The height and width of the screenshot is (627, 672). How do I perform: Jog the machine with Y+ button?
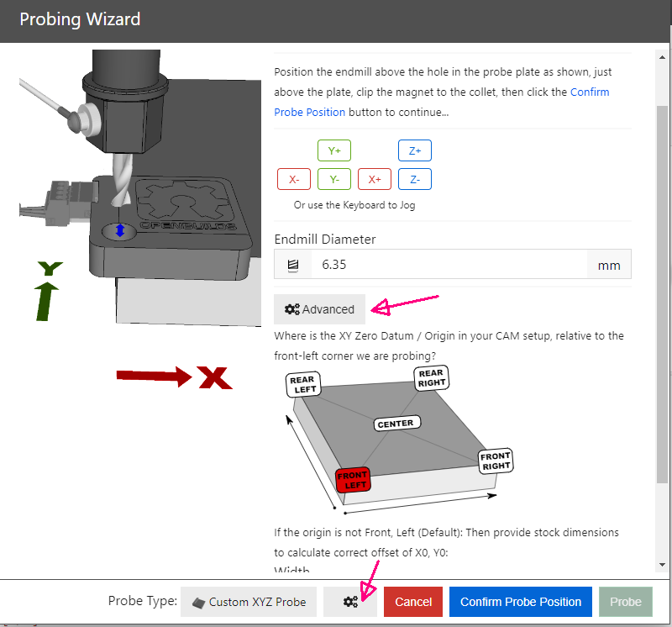[334, 150]
